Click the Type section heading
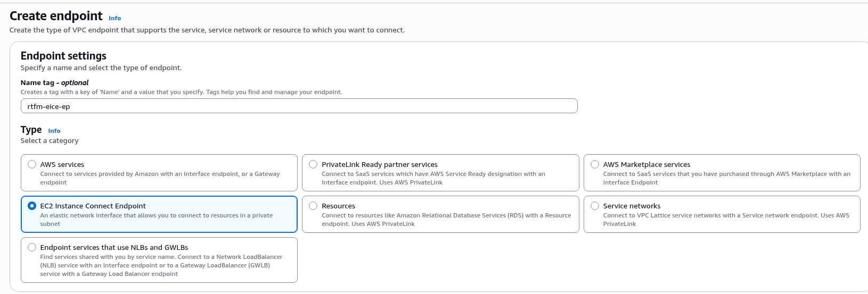The width and height of the screenshot is (868, 294). coord(31,130)
